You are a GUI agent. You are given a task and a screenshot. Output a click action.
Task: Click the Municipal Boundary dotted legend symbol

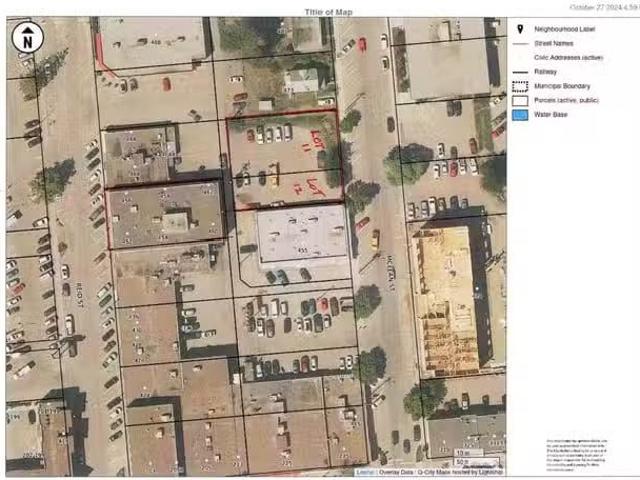pos(521,86)
